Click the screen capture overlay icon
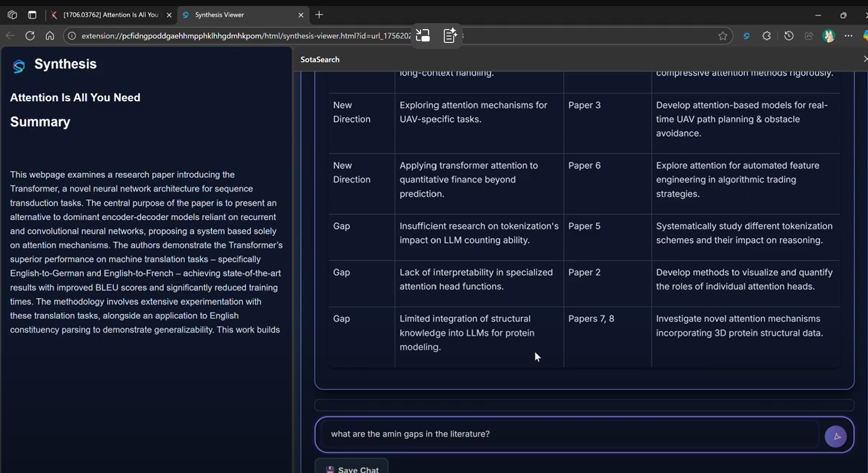 coord(423,36)
